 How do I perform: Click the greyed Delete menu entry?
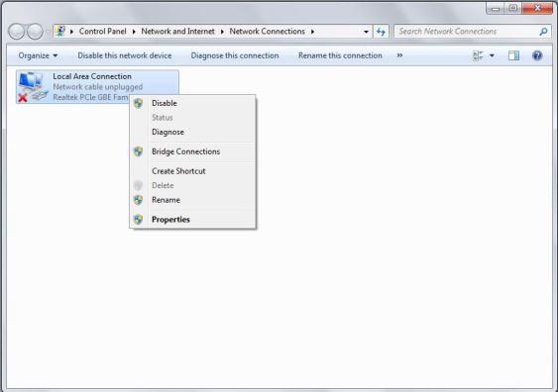192,185
